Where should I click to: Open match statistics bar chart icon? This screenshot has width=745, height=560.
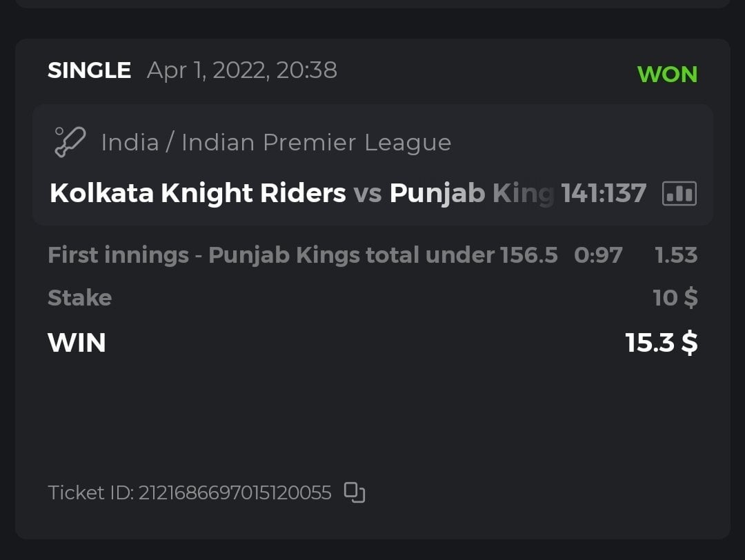click(x=679, y=194)
